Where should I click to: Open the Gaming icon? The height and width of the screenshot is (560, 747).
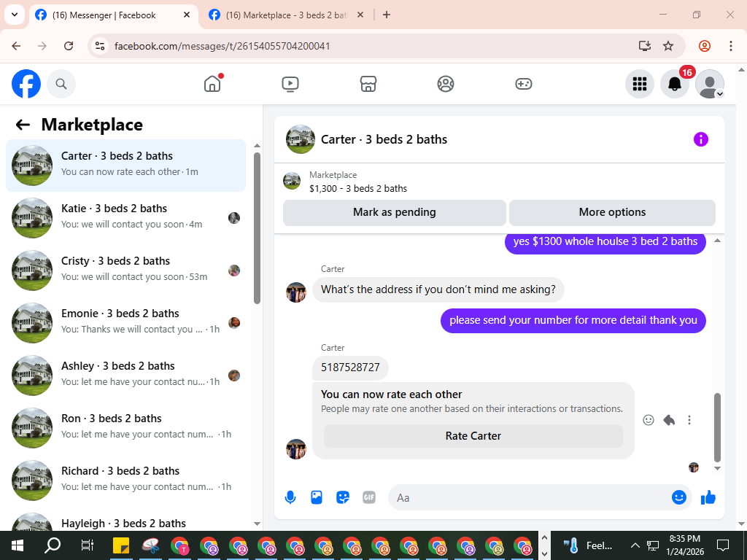524,84
